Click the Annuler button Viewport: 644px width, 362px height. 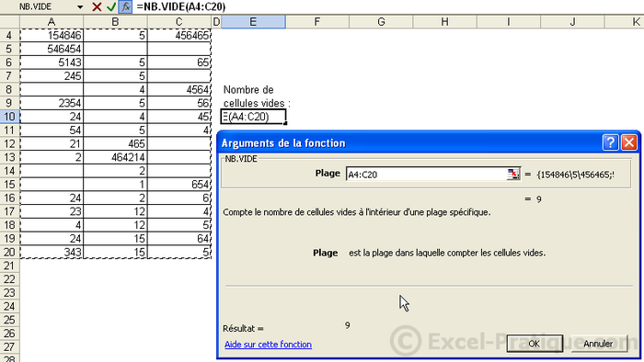point(598,343)
